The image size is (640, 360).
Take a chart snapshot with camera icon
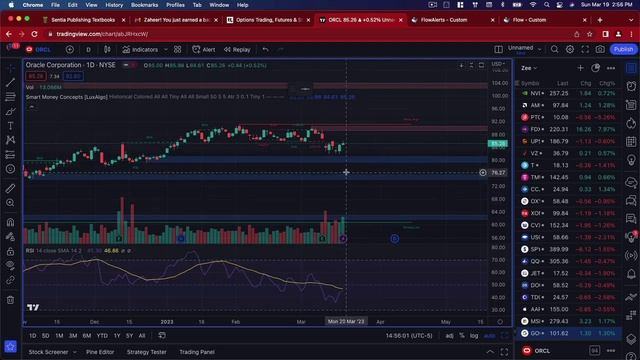600,49
